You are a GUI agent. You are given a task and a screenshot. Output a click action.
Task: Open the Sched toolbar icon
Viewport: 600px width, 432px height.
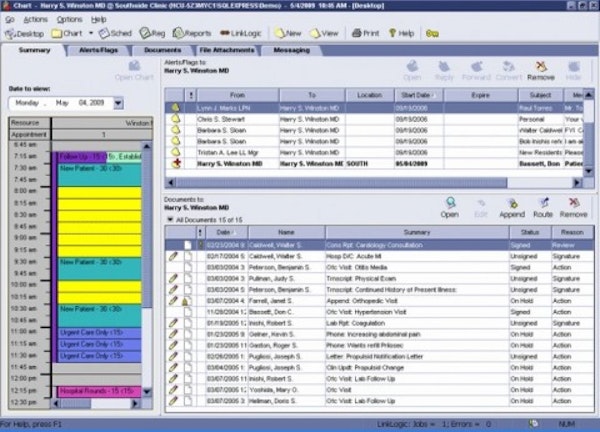[116, 33]
